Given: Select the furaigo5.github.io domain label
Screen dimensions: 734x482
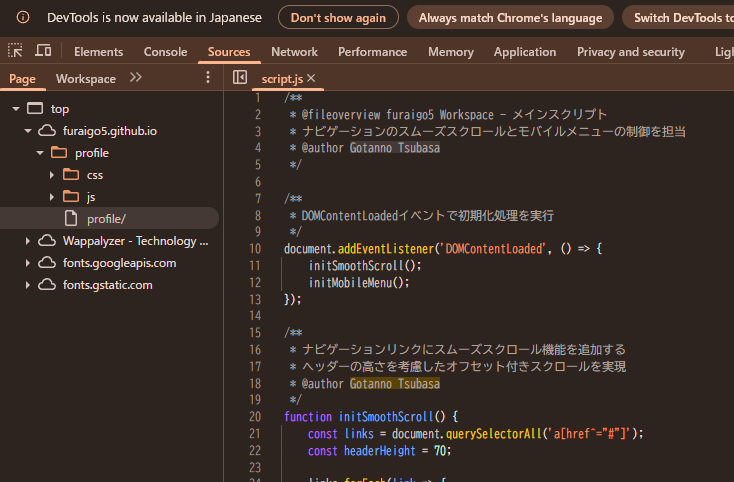Looking at the screenshot, I should click(110, 131).
